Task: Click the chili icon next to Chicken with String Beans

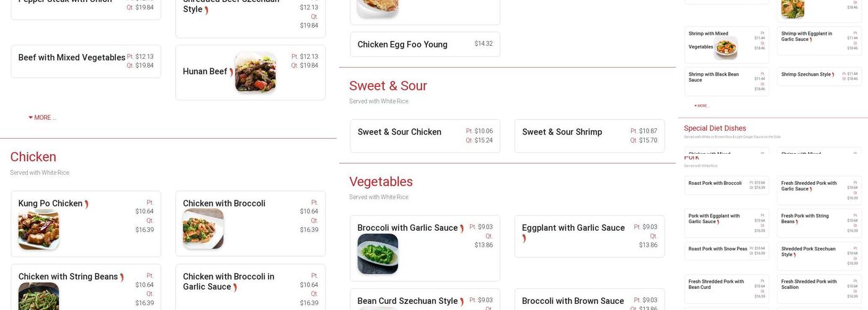Action: coord(122,277)
